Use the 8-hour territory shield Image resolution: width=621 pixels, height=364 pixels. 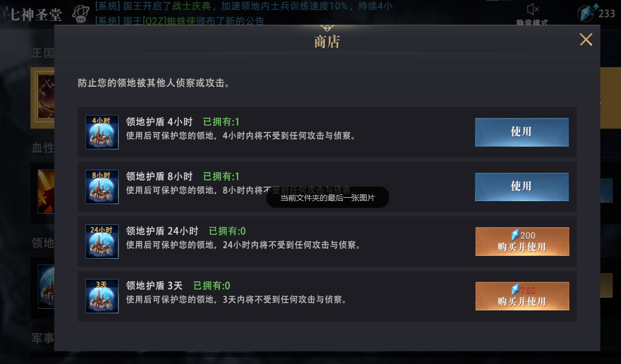(x=522, y=187)
